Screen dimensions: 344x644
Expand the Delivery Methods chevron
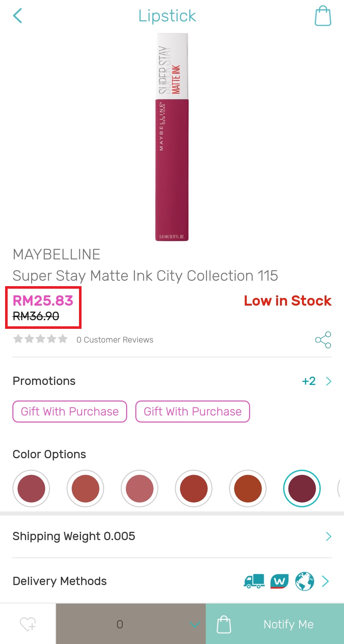(x=325, y=581)
